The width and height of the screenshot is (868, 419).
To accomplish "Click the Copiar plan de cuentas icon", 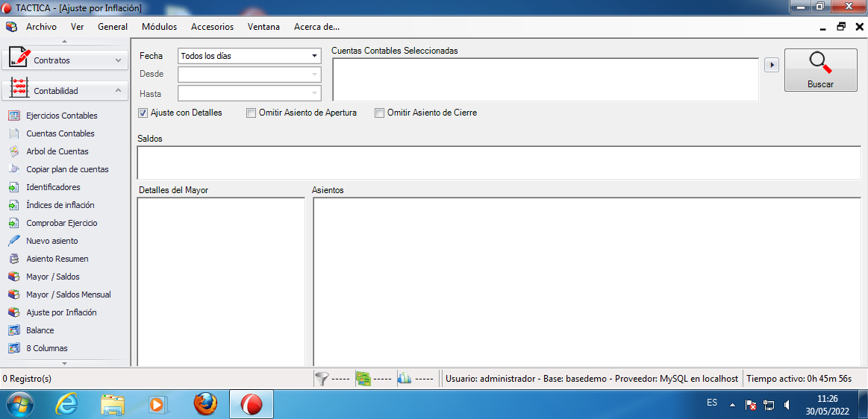I will tap(14, 169).
